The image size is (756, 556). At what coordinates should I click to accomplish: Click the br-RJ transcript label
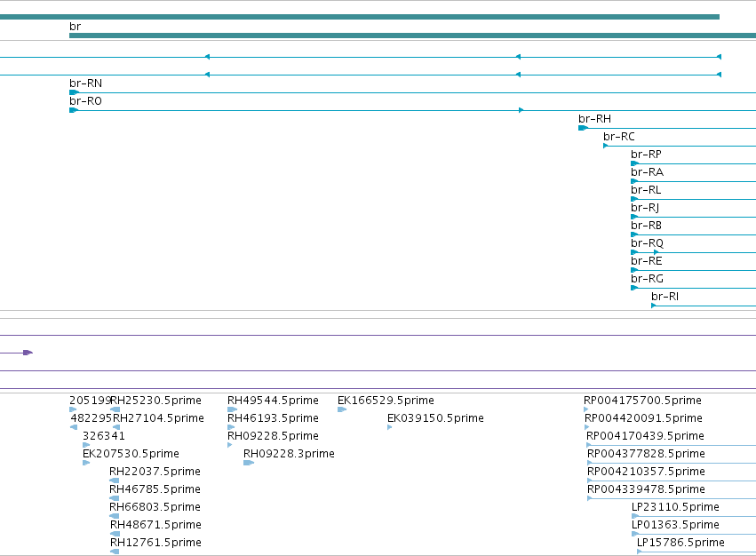(645, 208)
